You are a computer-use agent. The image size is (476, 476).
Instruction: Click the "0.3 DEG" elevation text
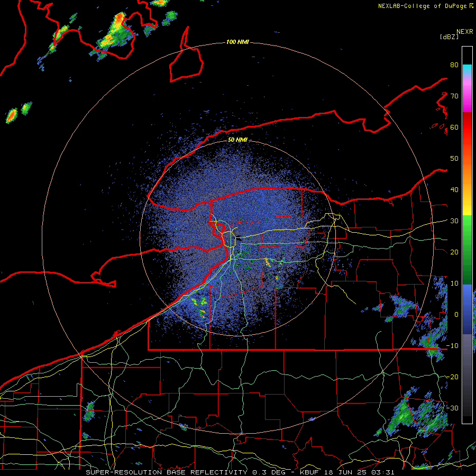pos(269,472)
